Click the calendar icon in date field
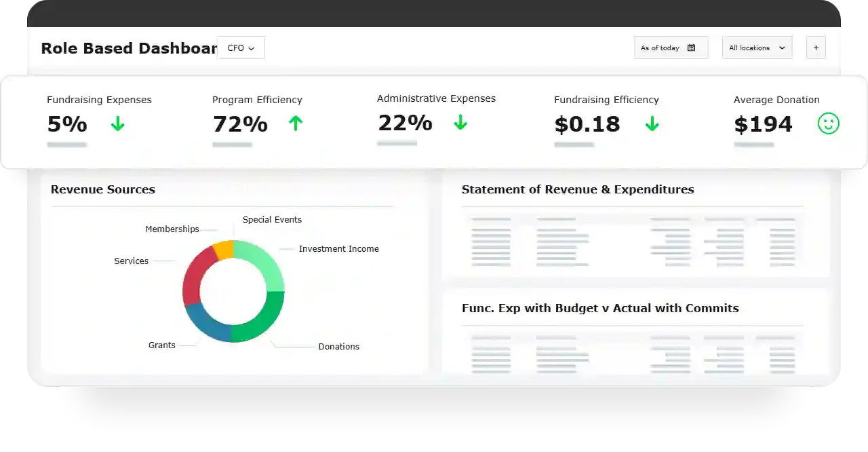 click(691, 48)
